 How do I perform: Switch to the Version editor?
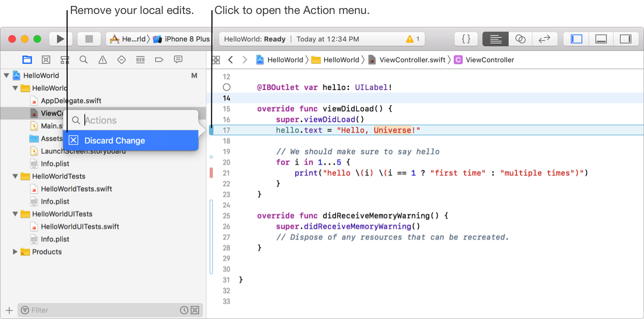[544, 39]
